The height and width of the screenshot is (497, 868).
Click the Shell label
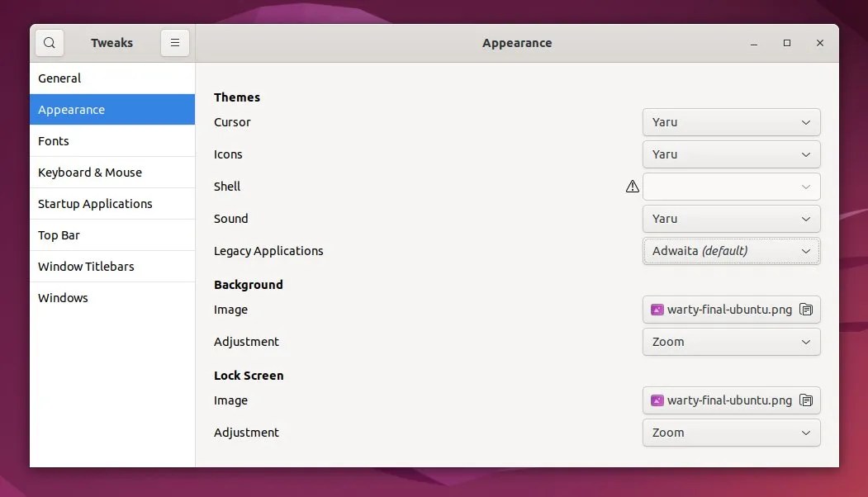[227, 187]
